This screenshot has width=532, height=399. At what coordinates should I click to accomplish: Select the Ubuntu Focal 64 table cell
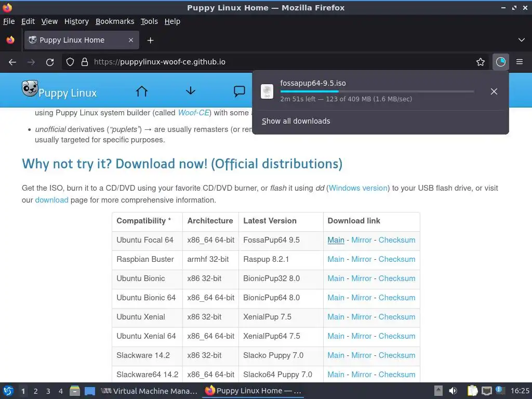point(147,240)
